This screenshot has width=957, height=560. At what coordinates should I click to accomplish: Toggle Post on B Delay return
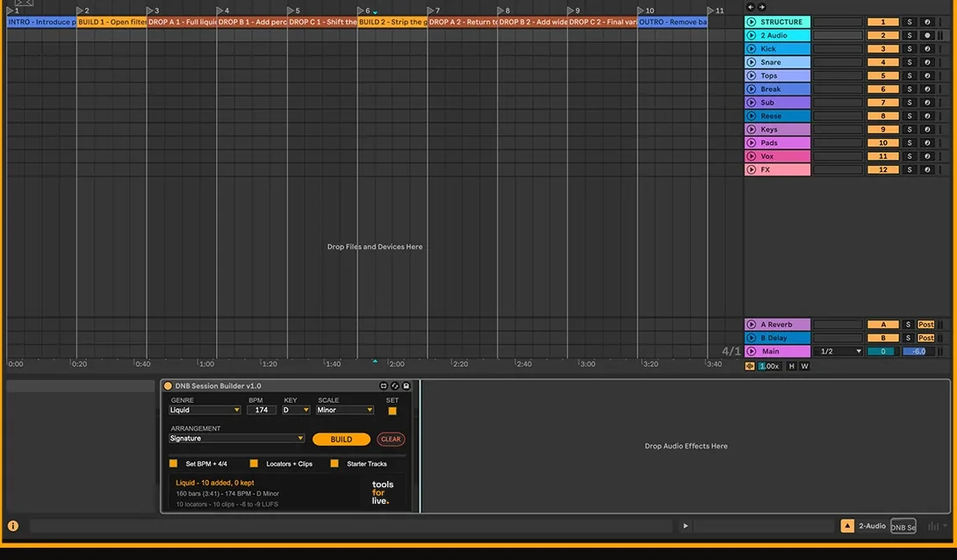click(x=926, y=338)
